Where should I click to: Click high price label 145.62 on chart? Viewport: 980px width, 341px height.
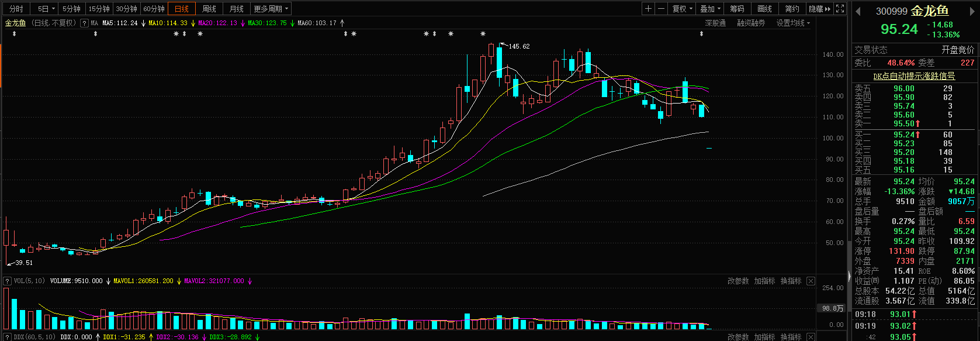click(519, 46)
